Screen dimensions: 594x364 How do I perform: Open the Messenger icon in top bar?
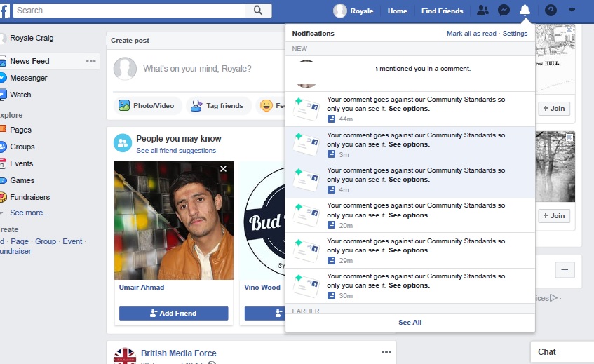point(504,11)
